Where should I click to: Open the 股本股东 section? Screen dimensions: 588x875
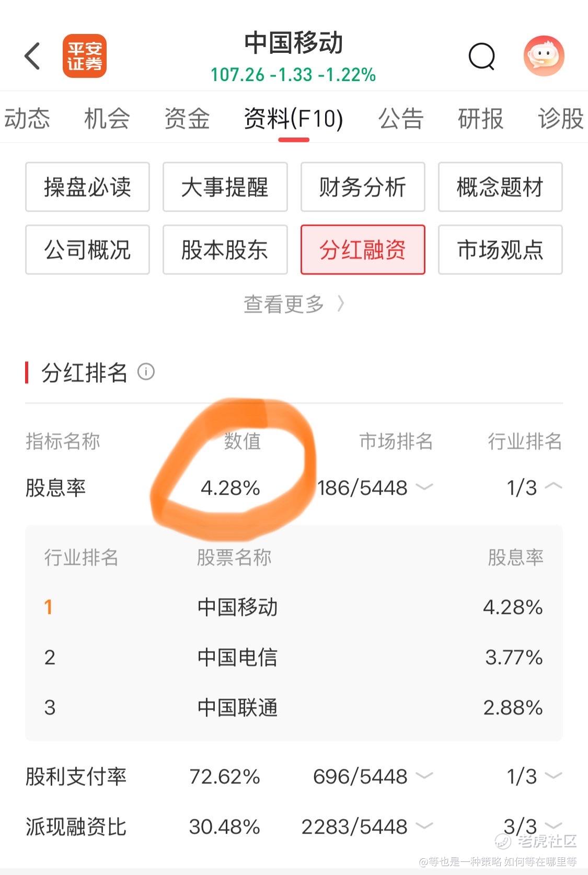[225, 249]
